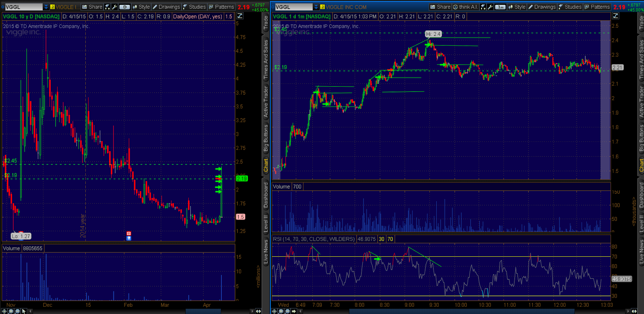Open the Patterns menu in right chart
The height and width of the screenshot is (314, 644).
pos(597,7)
